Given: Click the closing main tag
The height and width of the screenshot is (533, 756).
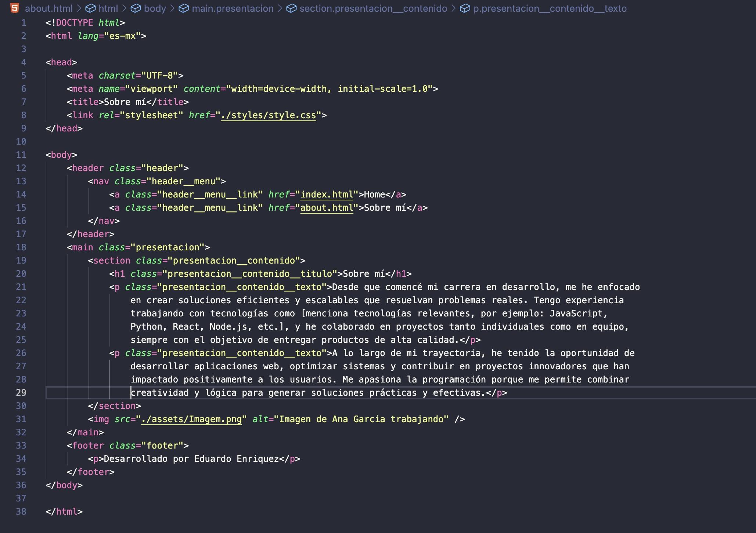Looking at the screenshot, I should click(x=85, y=432).
